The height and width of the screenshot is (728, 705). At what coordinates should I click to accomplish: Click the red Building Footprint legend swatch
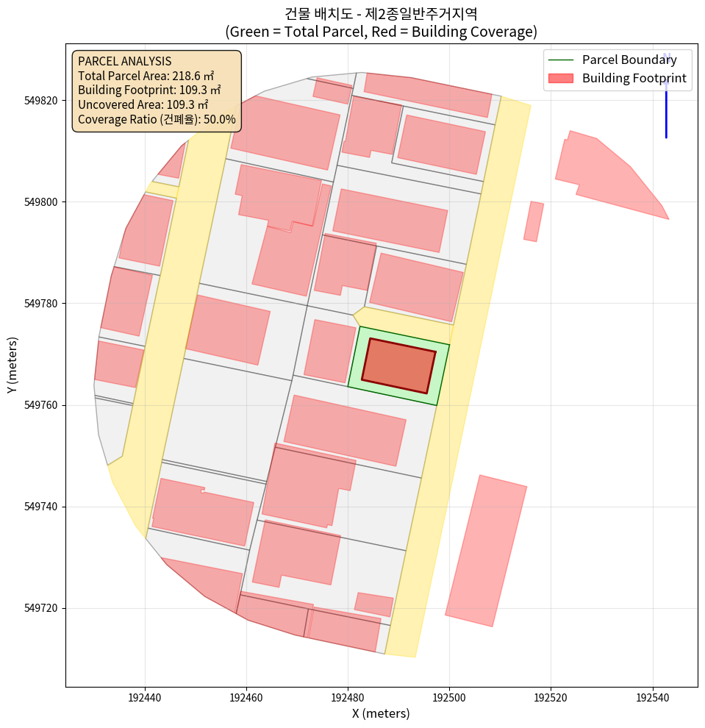click(x=560, y=78)
